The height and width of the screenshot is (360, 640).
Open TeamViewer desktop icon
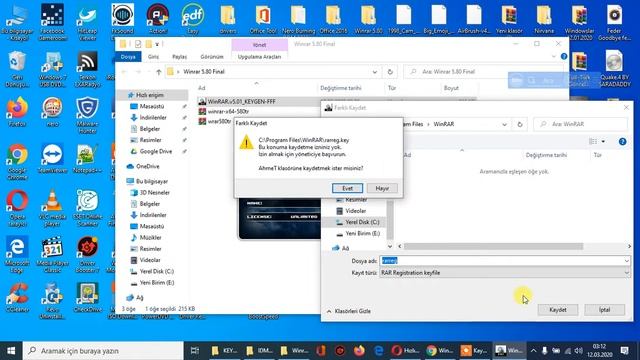point(52,158)
